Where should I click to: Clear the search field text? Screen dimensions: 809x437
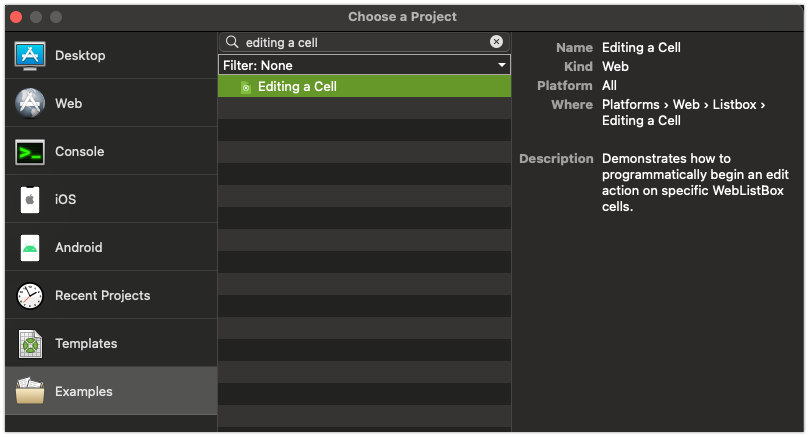pos(496,42)
